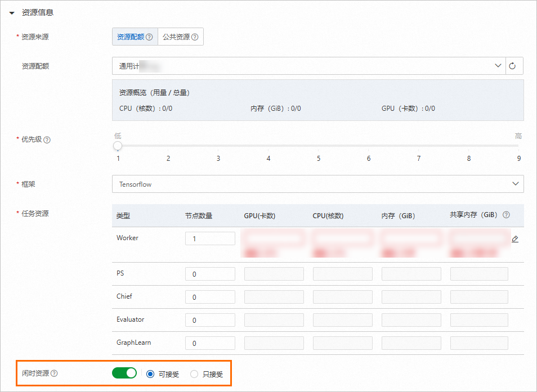Select the 资源配额 resource source tab
This screenshot has width=537, height=392.
pyautogui.click(x=135, y=37)
